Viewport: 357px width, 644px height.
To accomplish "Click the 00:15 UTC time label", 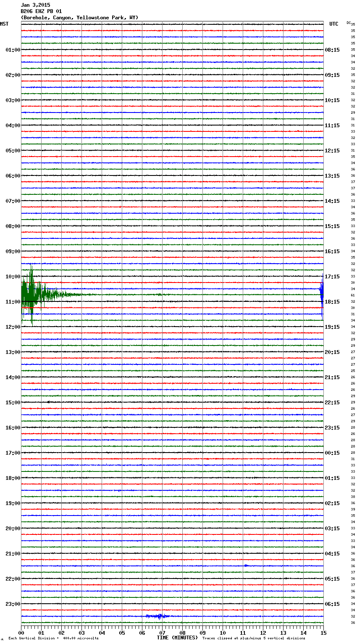I will click(332, 453).
